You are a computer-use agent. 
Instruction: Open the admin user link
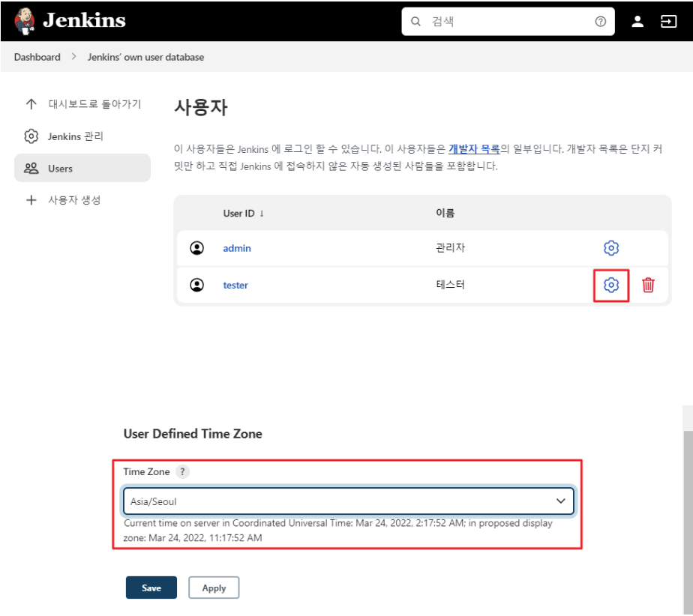coord(237,248)
